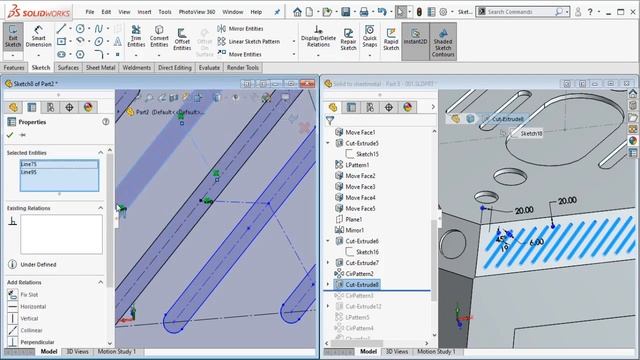Add Vertical relation
Image resolution: width=640 pixels, height=360 pixels.
[23, 318]
